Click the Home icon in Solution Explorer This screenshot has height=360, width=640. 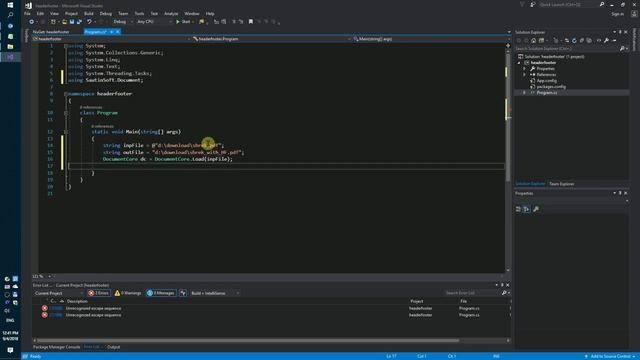(x=533, y=40)
